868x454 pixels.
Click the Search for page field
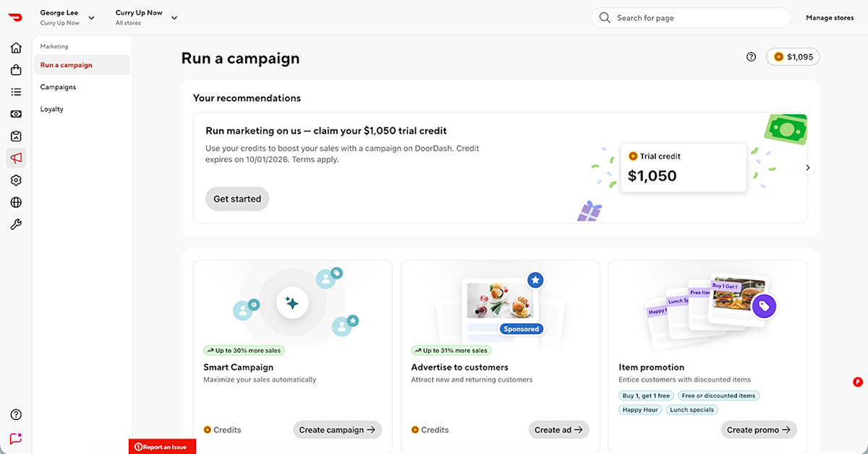click(x=692, y=17)
